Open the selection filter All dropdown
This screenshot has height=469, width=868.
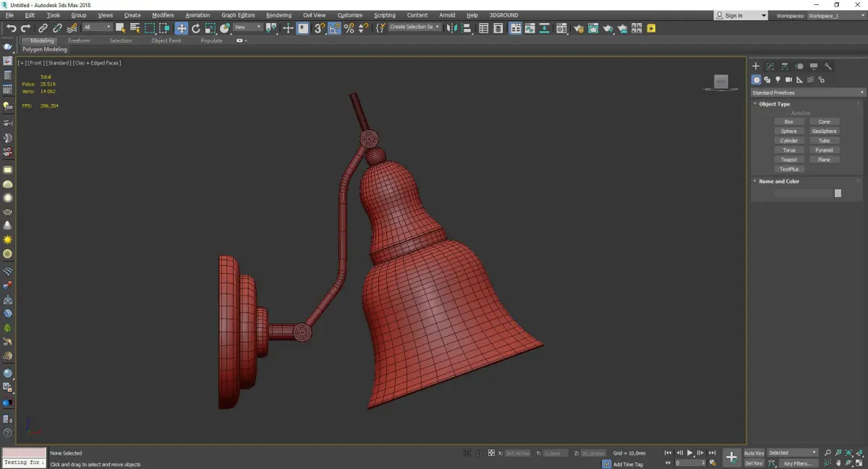click(x=97, y=27)
